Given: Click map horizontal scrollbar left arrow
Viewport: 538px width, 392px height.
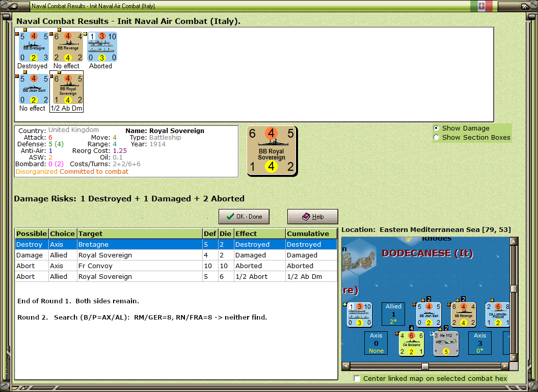Looking at the screenshot, I should [346, 366].
